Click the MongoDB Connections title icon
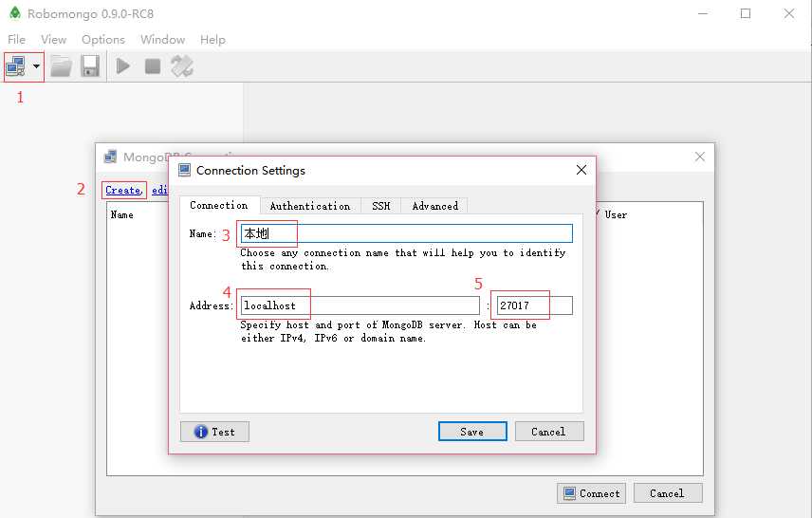Screen dimensions: 812x518 coord(110,157)
